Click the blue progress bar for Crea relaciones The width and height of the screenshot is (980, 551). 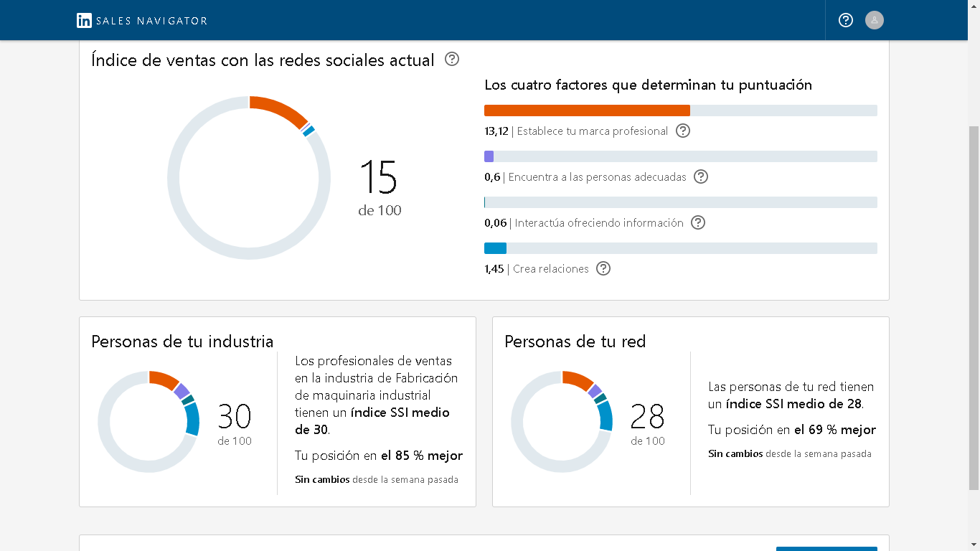click(x=495, y=248)
